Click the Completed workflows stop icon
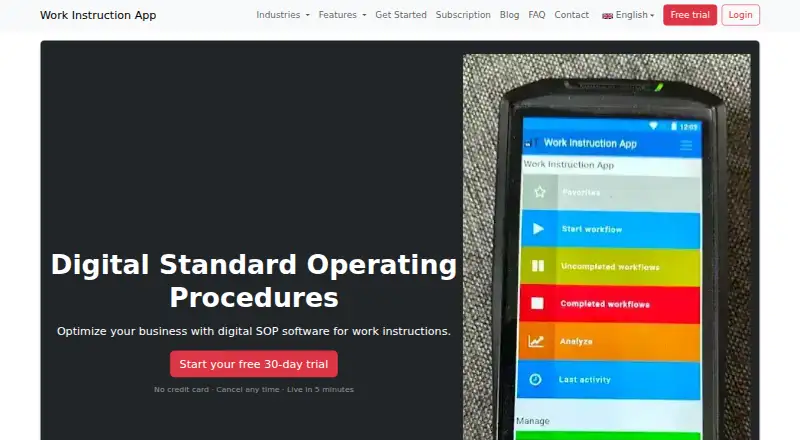The width and height of the screenshot is (800, 440). (537, 304)
